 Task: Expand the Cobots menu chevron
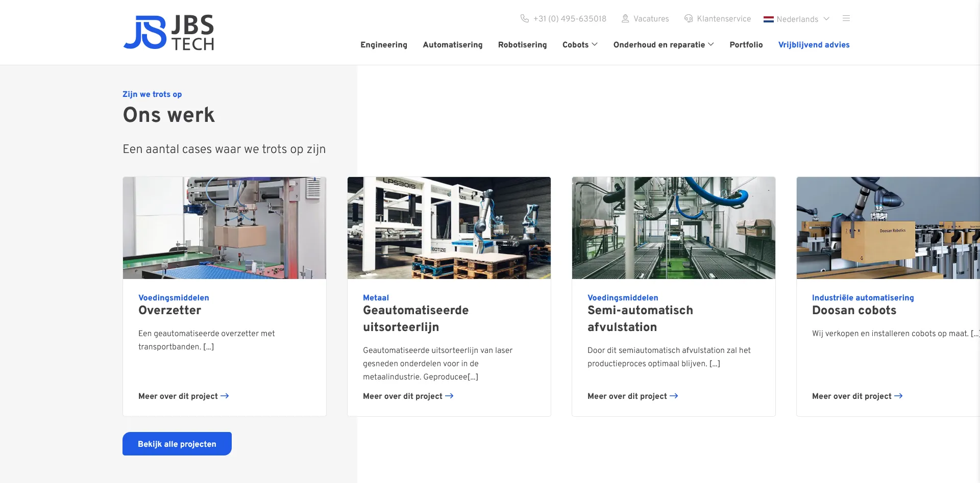point(595,44)
